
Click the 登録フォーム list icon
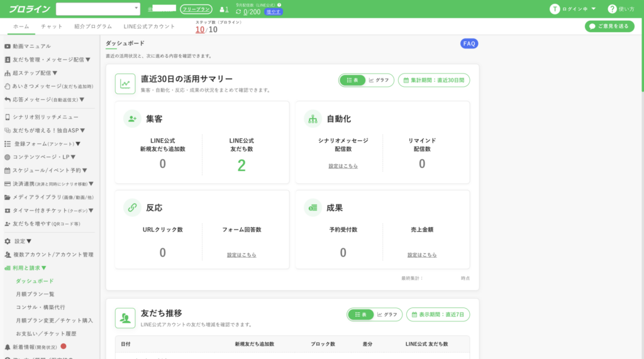(8, 144)
